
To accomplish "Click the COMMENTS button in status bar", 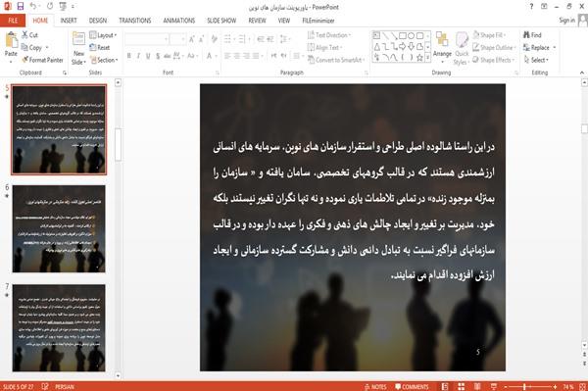I will point(412,387).
